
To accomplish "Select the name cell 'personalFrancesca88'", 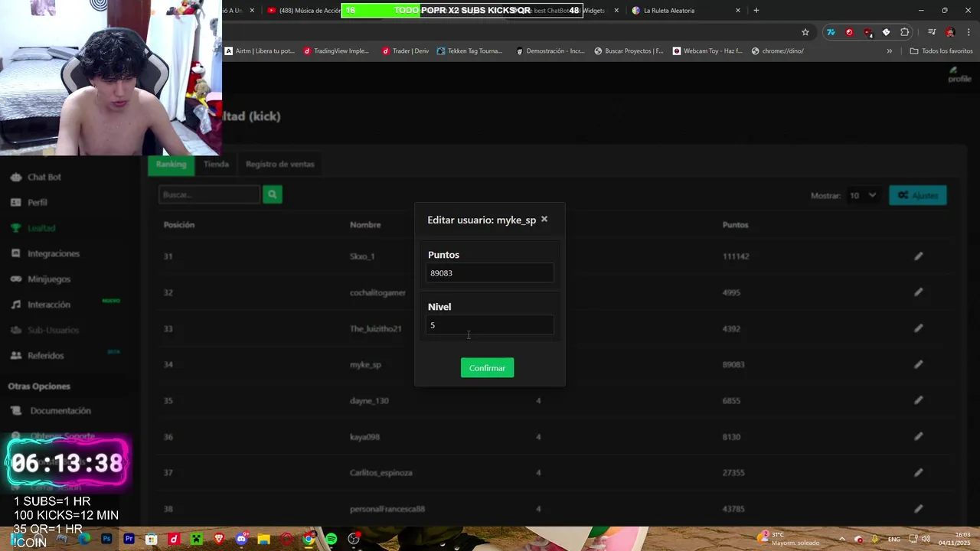I will click(x=387, y=509).
